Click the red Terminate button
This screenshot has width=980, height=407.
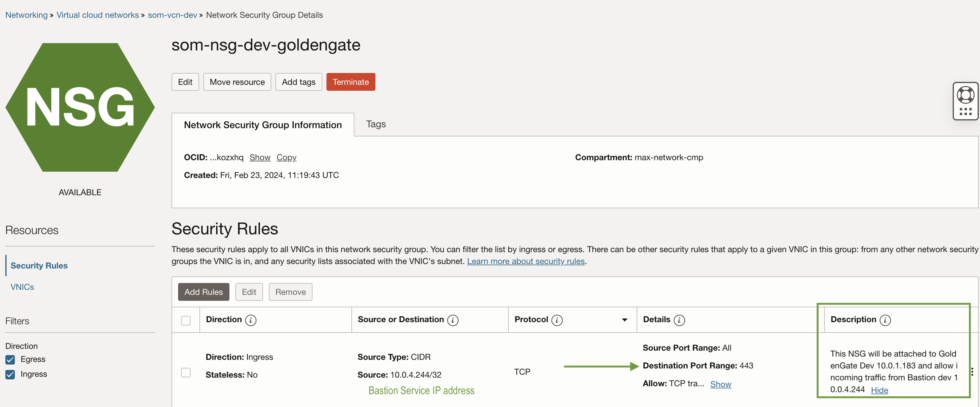[x=351, y=82]
